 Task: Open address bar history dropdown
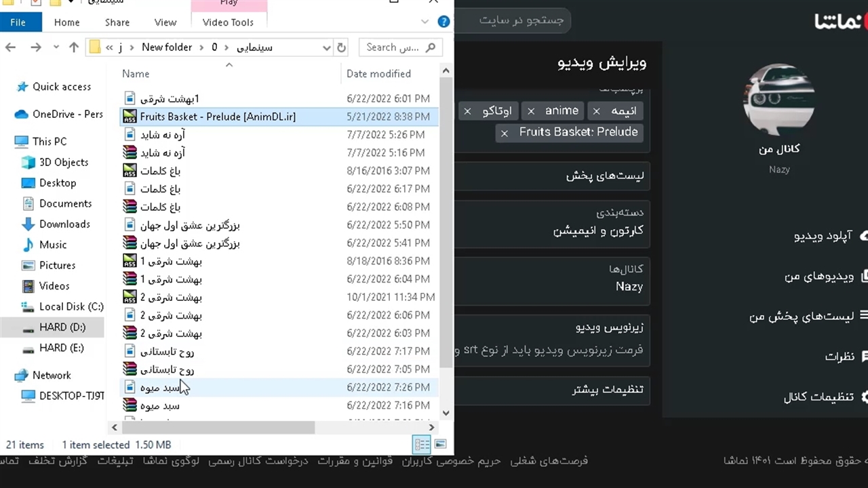[x=326, y=47]
